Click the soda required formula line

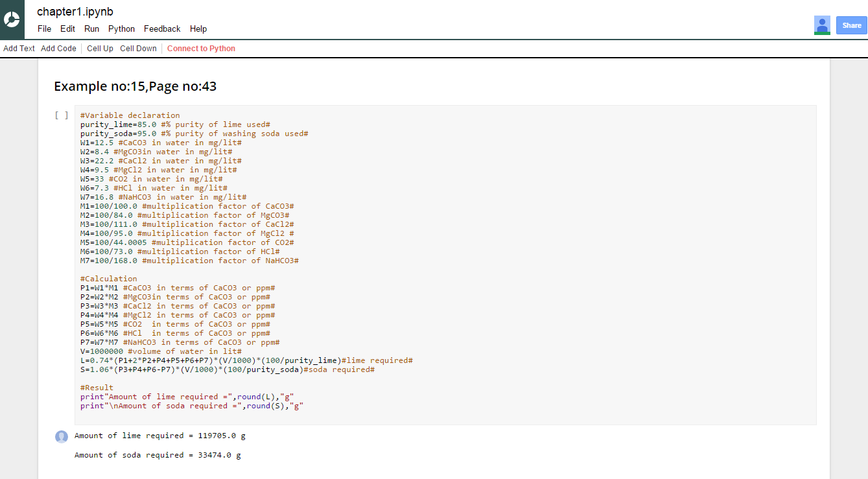[x=228, y=369]
